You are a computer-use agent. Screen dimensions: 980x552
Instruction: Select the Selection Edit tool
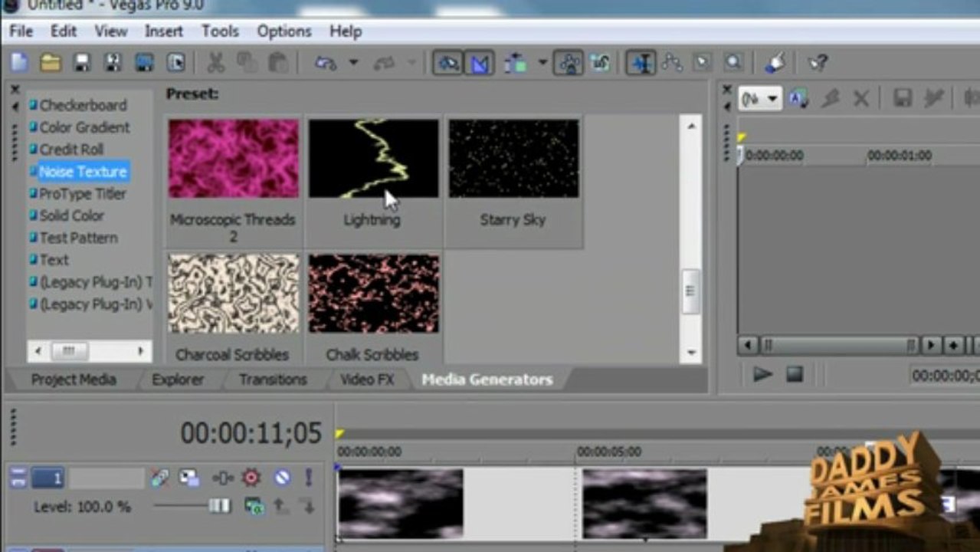[x=703, y=63]
